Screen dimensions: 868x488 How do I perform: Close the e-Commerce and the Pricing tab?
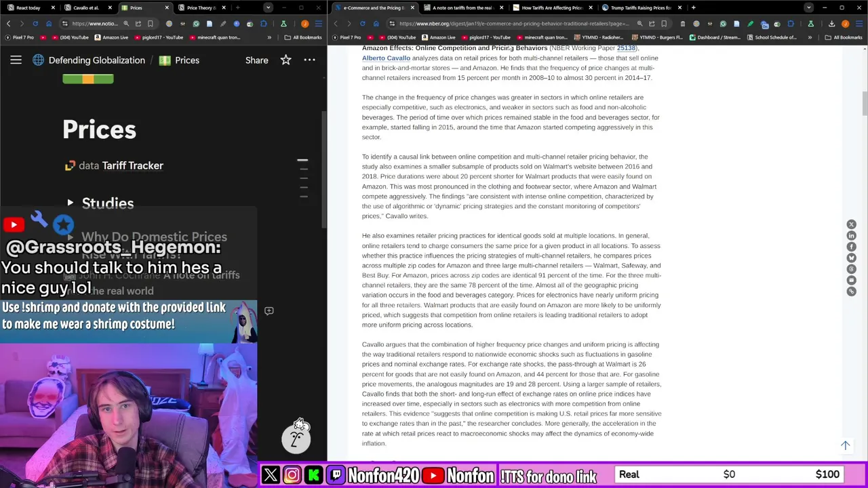(412, 7)
